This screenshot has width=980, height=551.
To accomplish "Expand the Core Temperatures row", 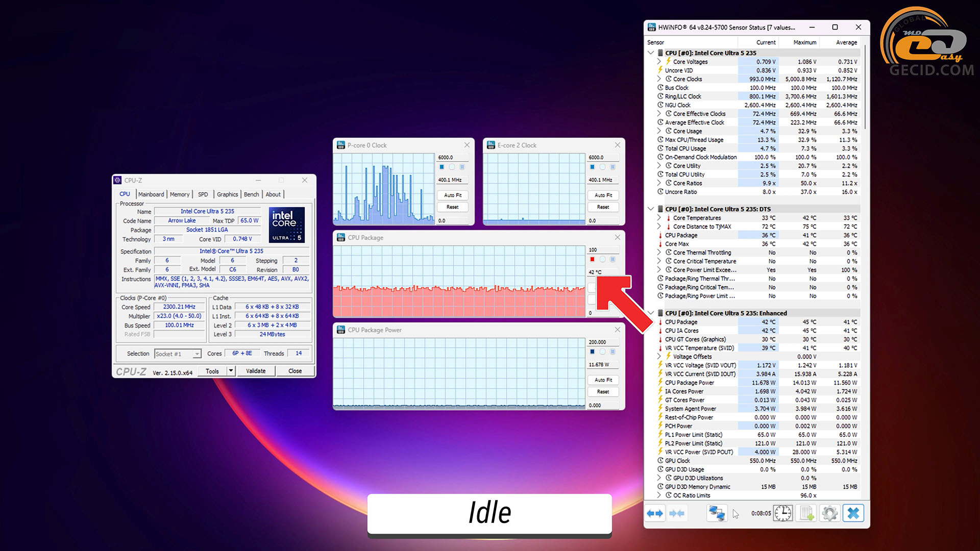I will [x=659, y=218].
